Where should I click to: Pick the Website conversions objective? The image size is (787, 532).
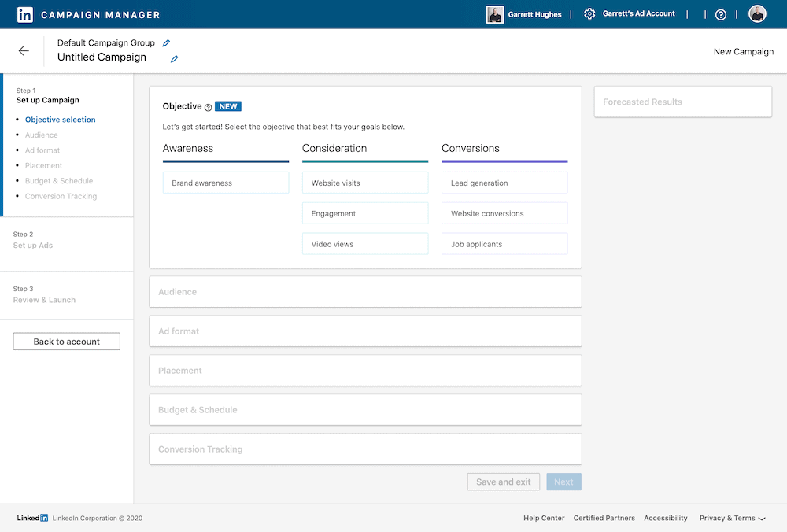click(505, 213)
